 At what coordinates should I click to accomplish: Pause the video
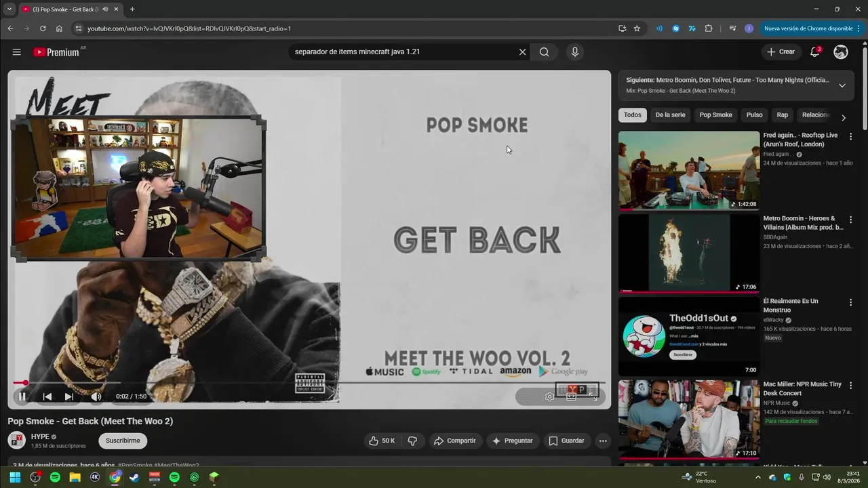click(22, 396)
